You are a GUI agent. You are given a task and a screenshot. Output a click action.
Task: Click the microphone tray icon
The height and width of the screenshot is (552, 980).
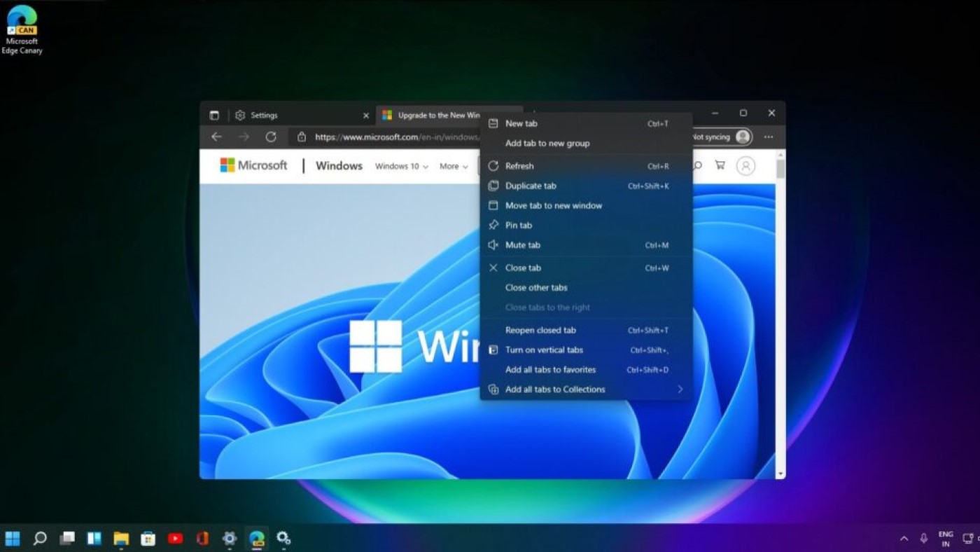(924, 539)
